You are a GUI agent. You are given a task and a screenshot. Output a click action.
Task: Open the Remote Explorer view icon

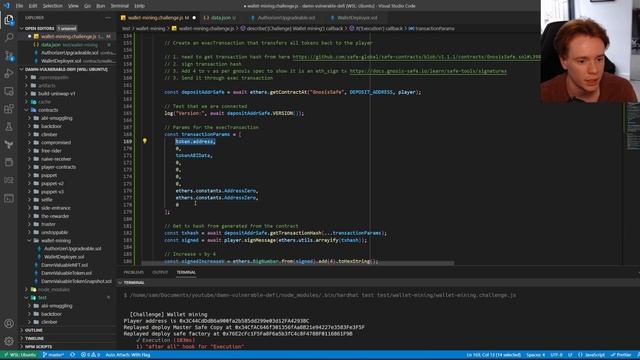(x=9, y=91)
